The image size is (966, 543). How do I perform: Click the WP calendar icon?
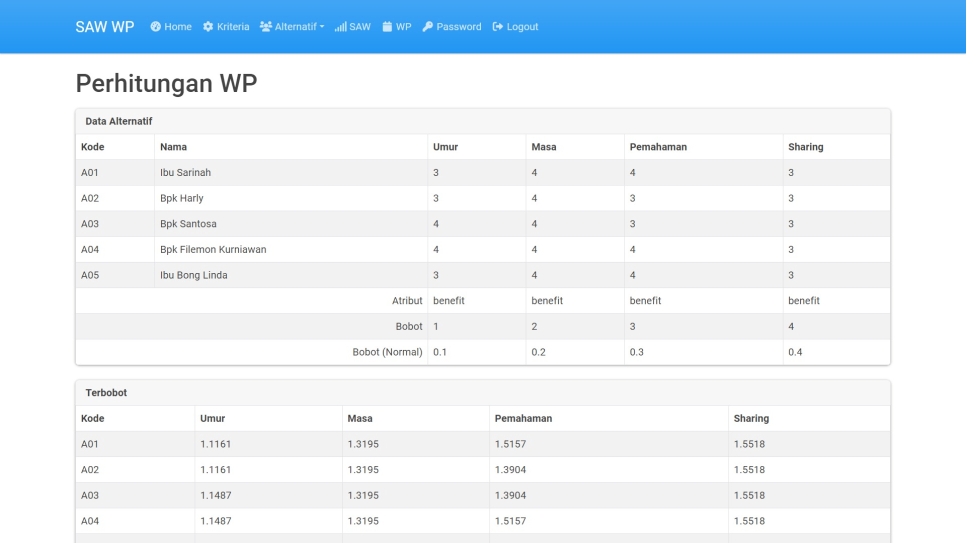(x=387, y=27)
